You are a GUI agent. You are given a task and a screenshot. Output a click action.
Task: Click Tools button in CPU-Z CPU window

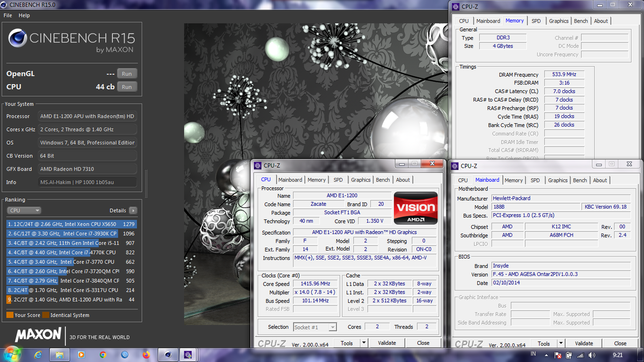(x=346, y=343)
